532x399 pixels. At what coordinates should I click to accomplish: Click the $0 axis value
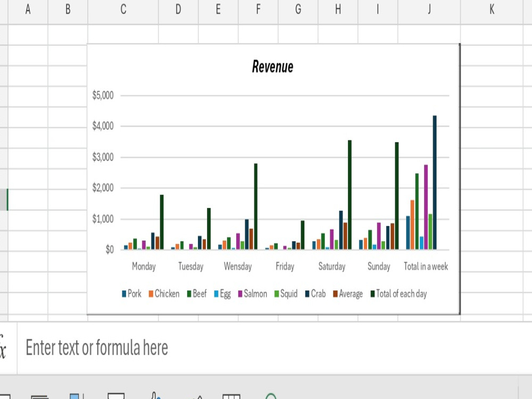(110, 250)
